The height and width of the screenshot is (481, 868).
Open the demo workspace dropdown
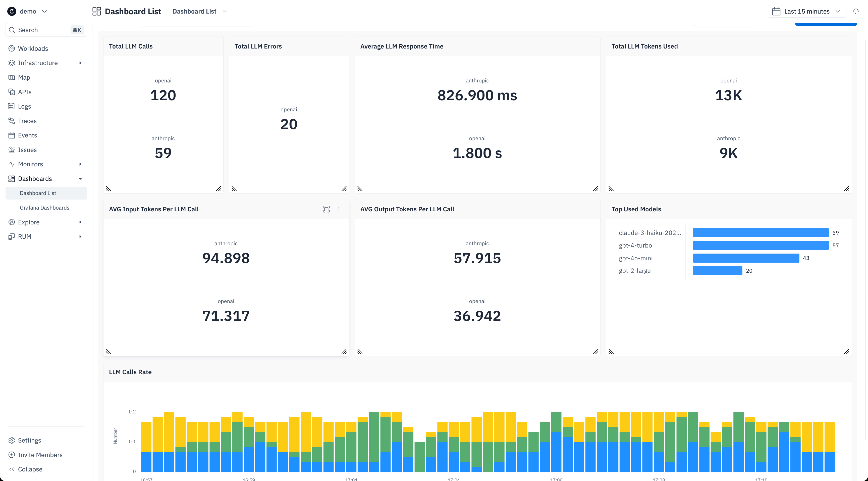click(x=44, y=12)
